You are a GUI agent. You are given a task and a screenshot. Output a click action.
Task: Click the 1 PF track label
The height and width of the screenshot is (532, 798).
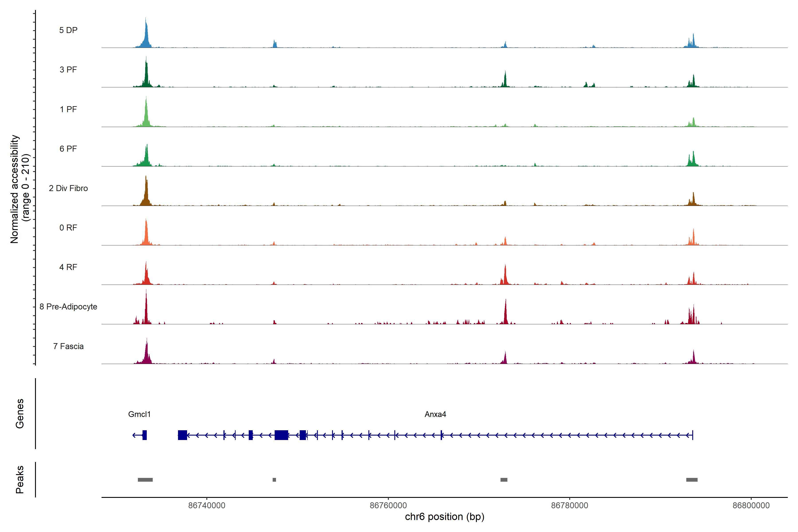coord(68,109)
